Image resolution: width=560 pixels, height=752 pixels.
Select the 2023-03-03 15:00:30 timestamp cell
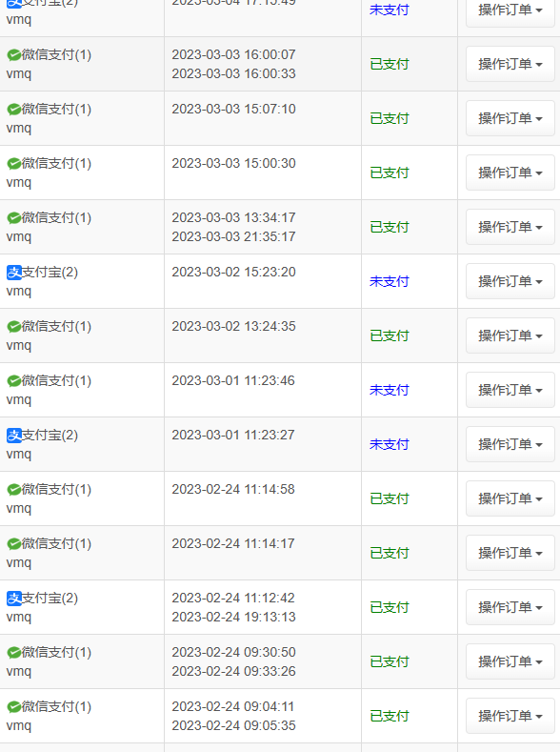[263, 173]
